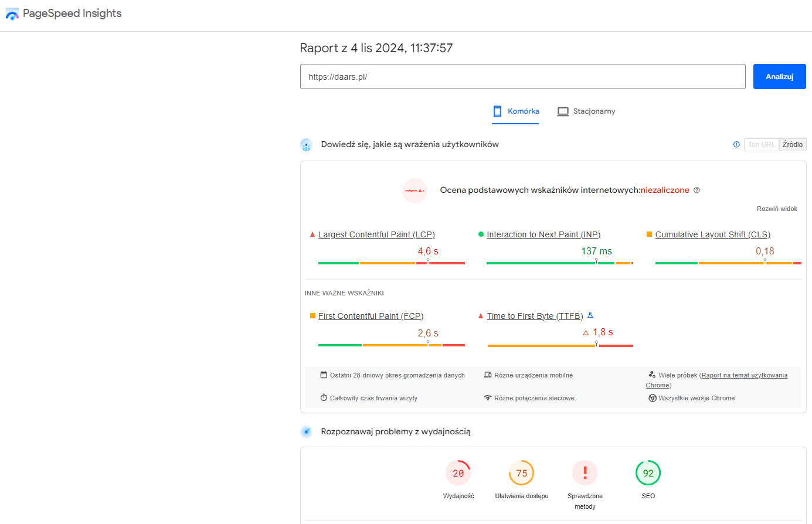Screen dimensions: 812x524
Task: Click the URL input field
Action: pyautogui.click(x=523, y=77)
